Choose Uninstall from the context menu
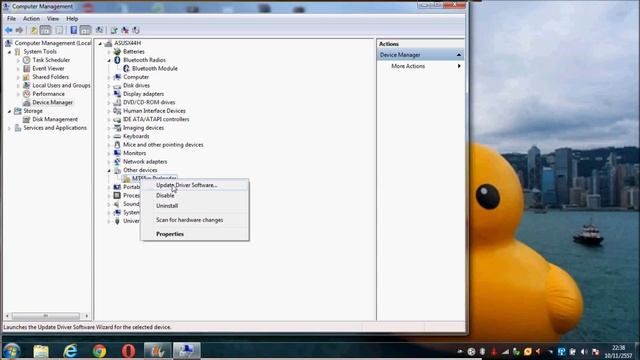The width and height of the screenshot is (640, 360). coord(195,206)
